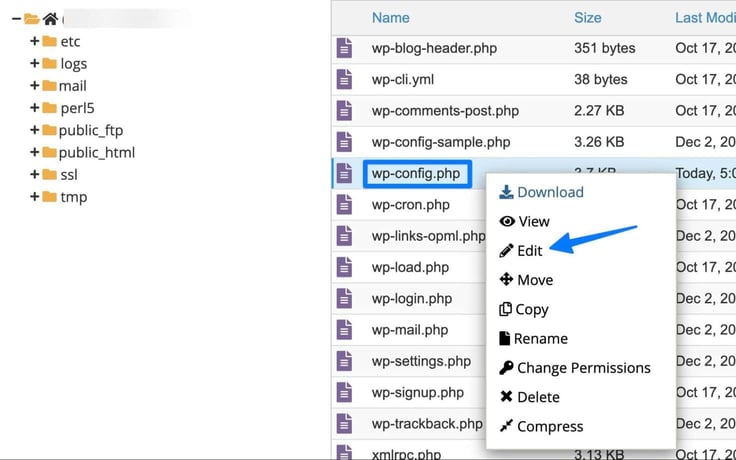
Task: Expand the perl5 folder node
Action: tap(34, 108)
